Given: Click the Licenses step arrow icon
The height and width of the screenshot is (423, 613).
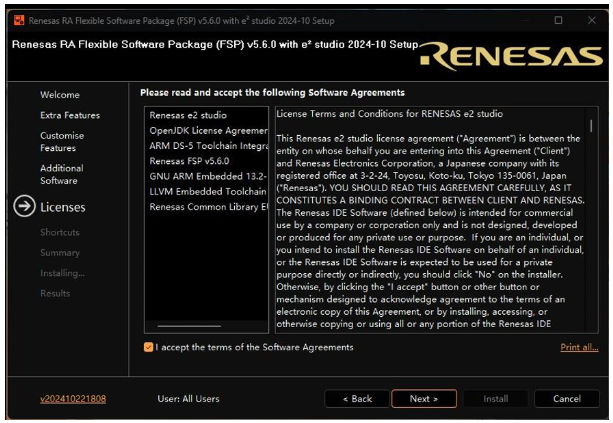Looking at the screenshot, I should (22, 207).
